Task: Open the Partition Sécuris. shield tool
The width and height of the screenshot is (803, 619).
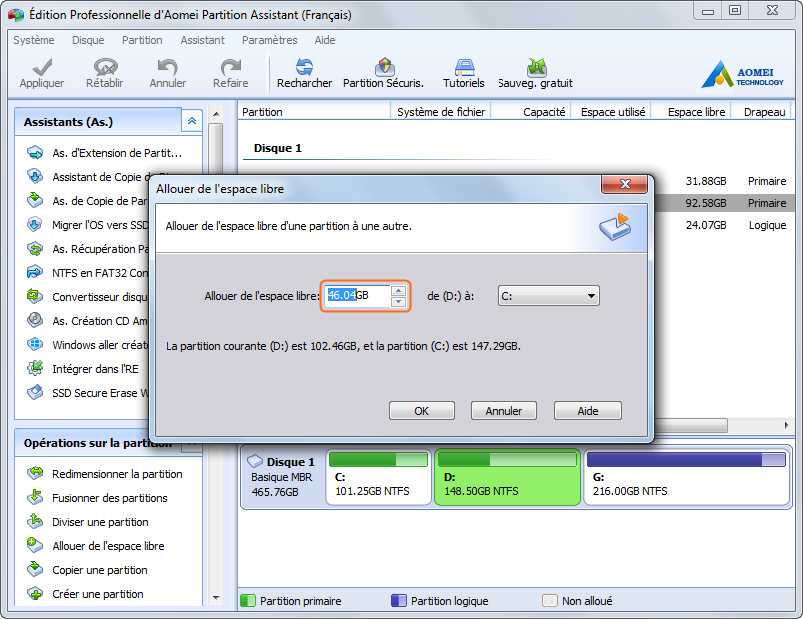Action: point(384,67)
